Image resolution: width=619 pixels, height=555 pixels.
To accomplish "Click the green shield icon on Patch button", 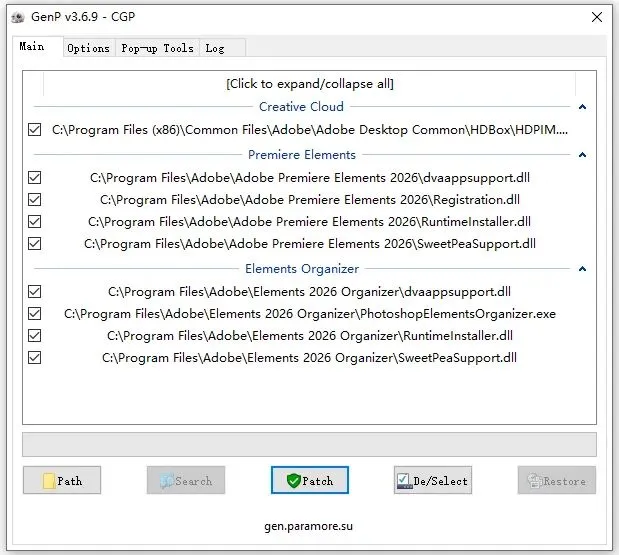I will pos(293,481).
